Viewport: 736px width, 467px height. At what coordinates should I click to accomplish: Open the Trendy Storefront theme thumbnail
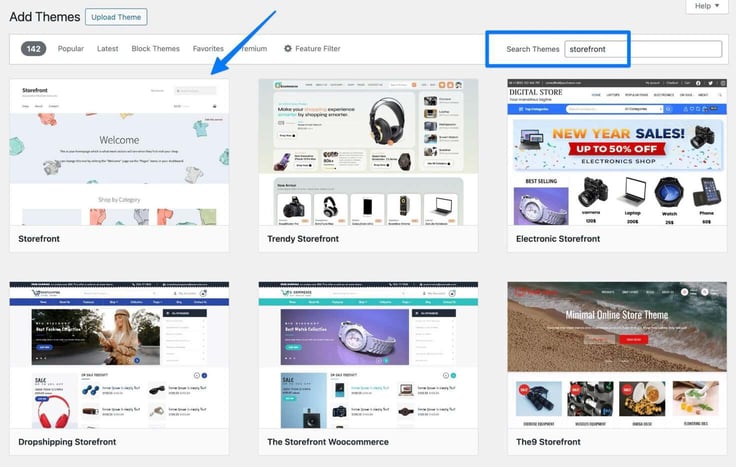[x=368, y=152]
